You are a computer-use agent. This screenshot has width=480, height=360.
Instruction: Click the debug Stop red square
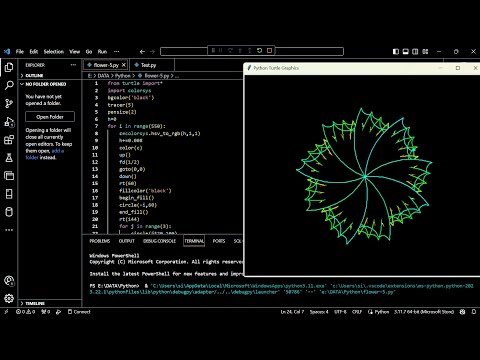269,51
